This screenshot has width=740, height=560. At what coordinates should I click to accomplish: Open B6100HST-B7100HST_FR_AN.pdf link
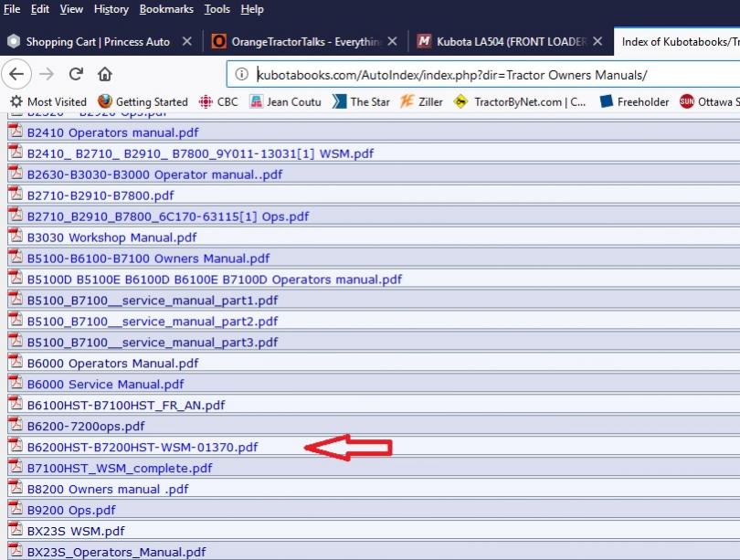click(126, 406)
